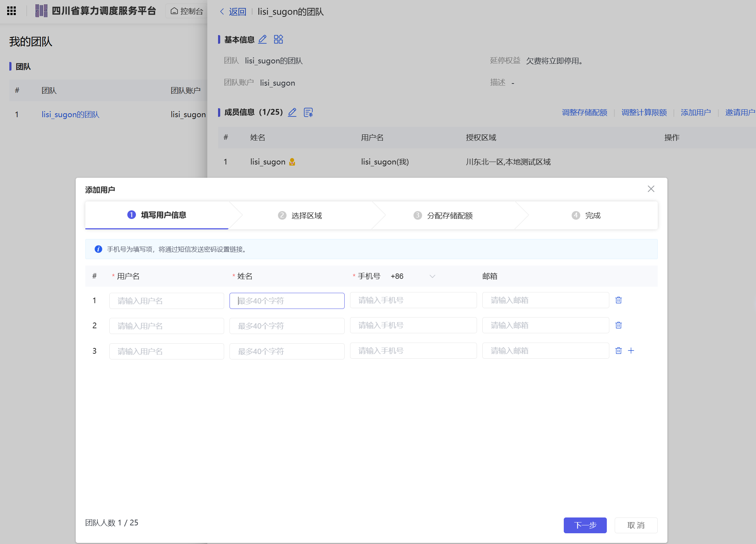Click lisi_sugon(我) username cell

pyautogui.click(x=385, y=162)
